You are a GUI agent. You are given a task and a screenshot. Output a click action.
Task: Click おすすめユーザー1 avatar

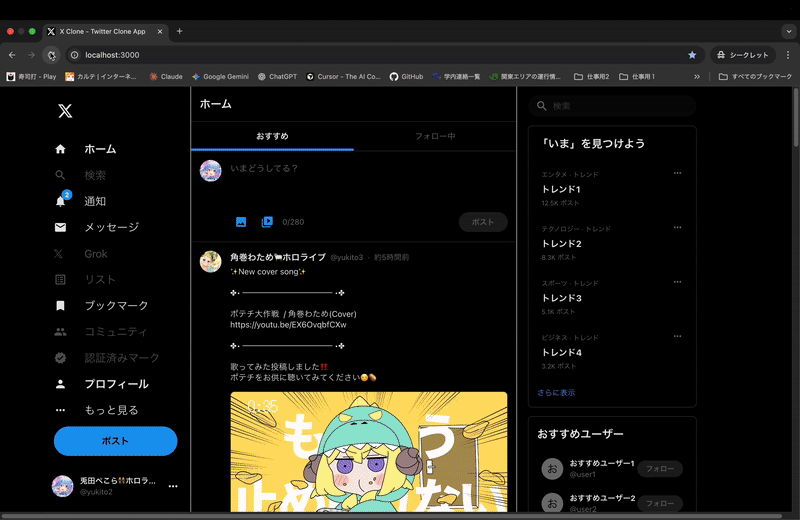552,468
